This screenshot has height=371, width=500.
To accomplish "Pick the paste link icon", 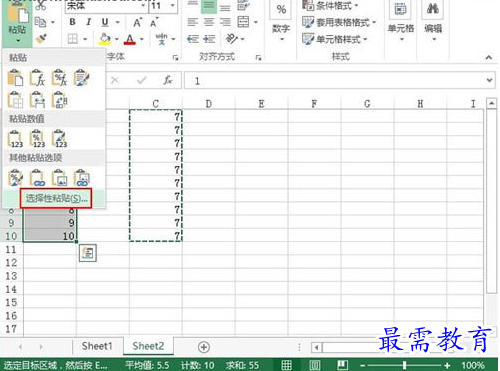I will 37,177.
